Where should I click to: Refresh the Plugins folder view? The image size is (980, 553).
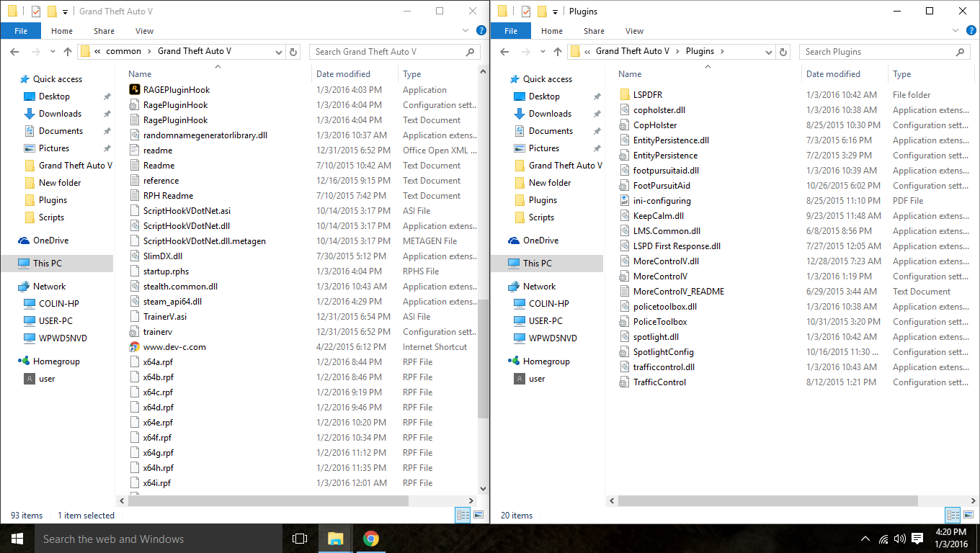[x=783, y=52]
